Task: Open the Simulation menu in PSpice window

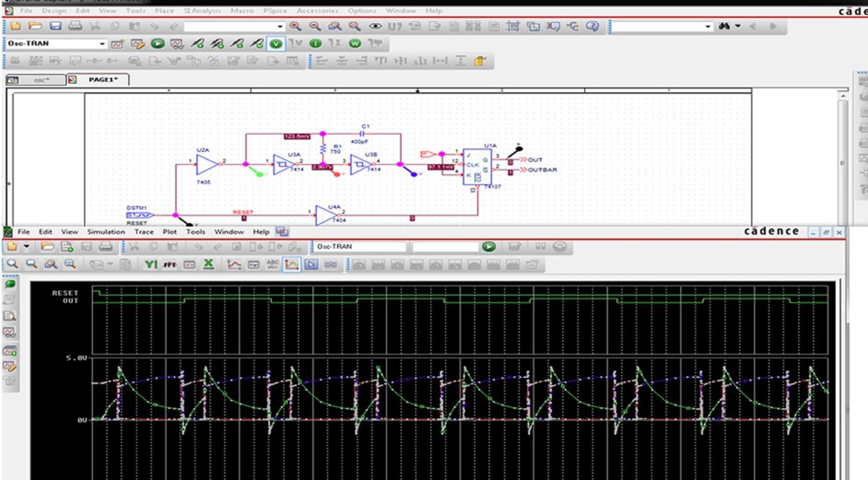Action: click(x=106, y=231)
